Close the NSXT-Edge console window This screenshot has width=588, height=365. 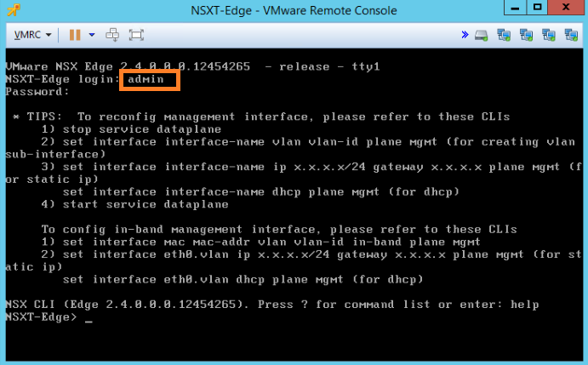[x=564, y=10]
